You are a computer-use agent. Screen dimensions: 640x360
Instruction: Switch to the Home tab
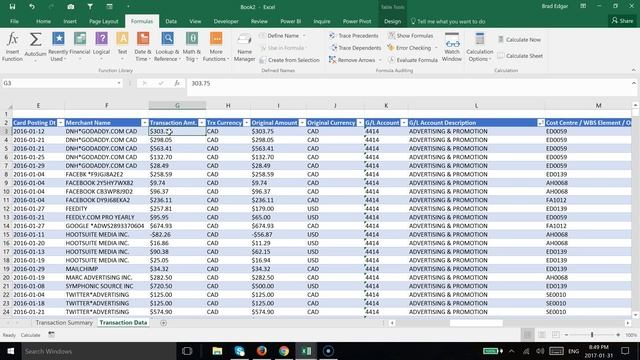pyautogui.click(x=43, y=21)
